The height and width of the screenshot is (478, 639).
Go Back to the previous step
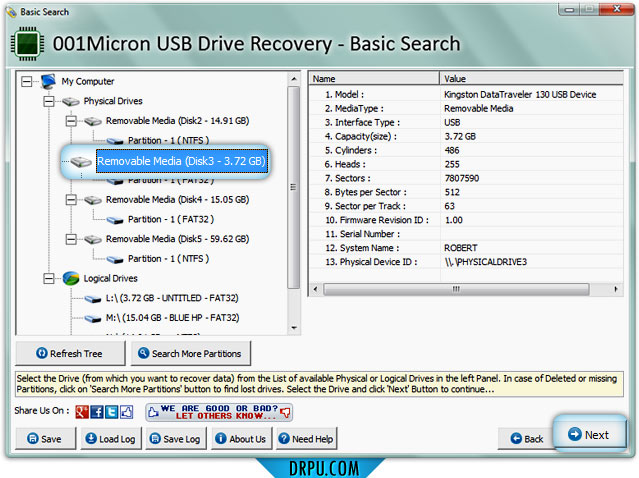pos(527,439)
